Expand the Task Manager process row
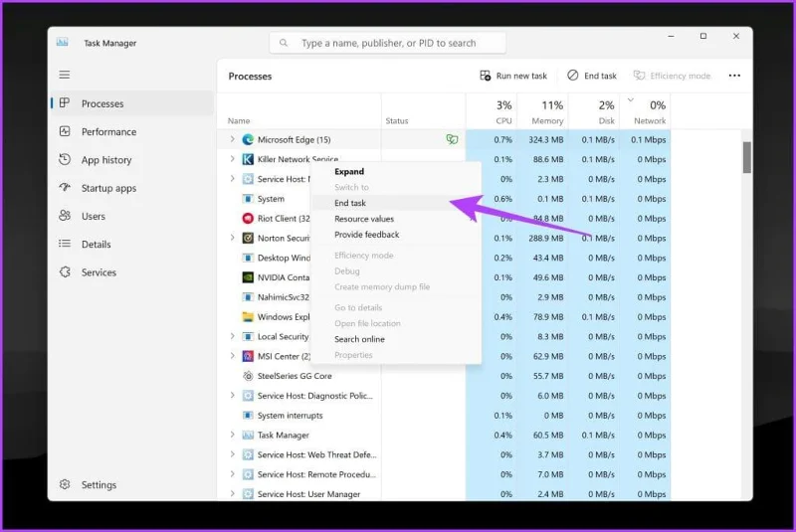Viewport: 796px width, 532px height. (x=232, y=435)
